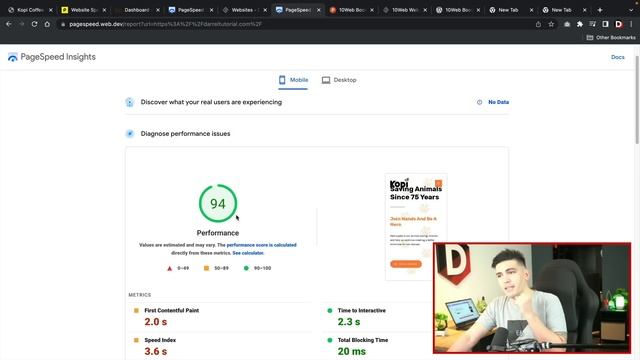Click the No Data info icon
640x360 pixels.
tap(480, 102)
